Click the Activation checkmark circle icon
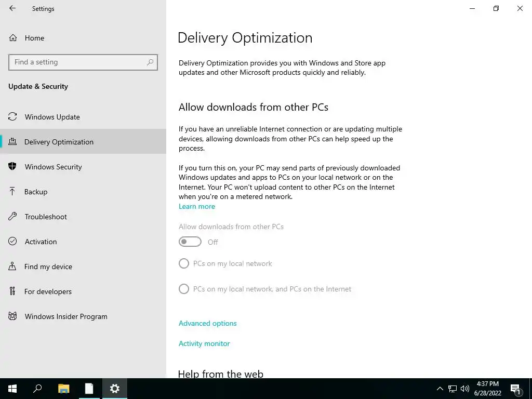Viewport: 532px width, 399px height. [x=12, y=241]
